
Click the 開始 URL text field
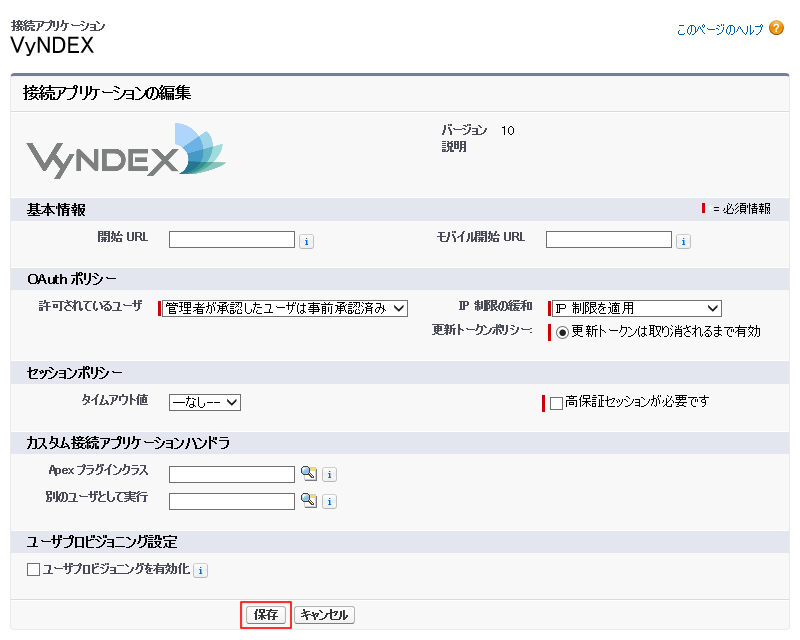pos(232,240)
